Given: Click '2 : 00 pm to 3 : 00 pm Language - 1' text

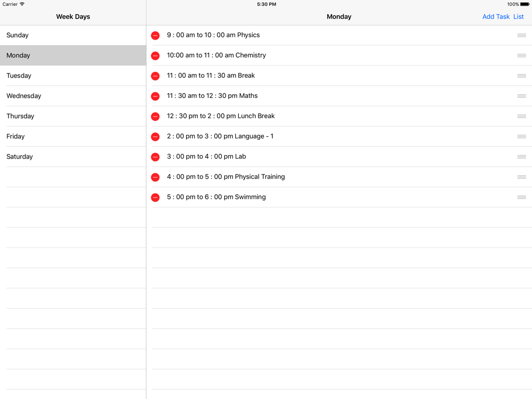Looking at the screenshot, I should pyautogui.click(x=220, y=136).
